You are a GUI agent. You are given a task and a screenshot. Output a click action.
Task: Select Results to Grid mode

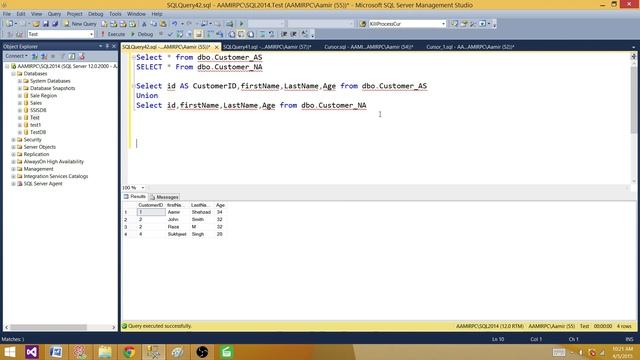coord(241,34)
